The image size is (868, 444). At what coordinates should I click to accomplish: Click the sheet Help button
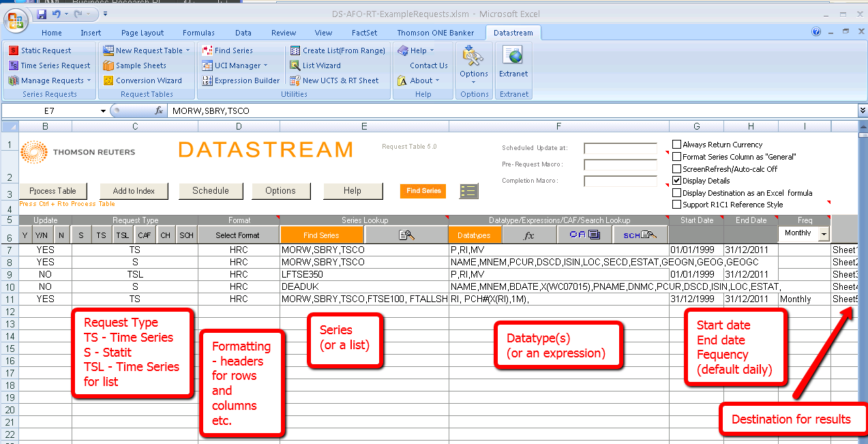353,191
